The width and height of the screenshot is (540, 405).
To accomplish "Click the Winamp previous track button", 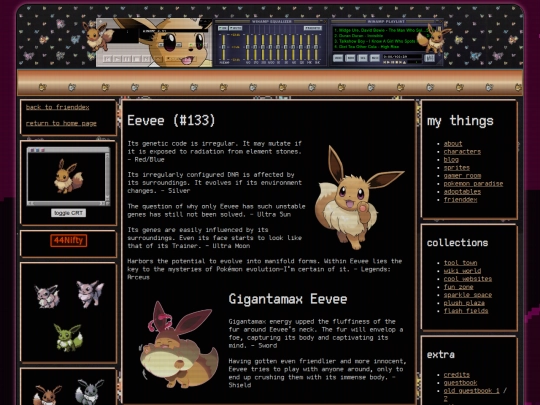I will click(x=107, y=59).
